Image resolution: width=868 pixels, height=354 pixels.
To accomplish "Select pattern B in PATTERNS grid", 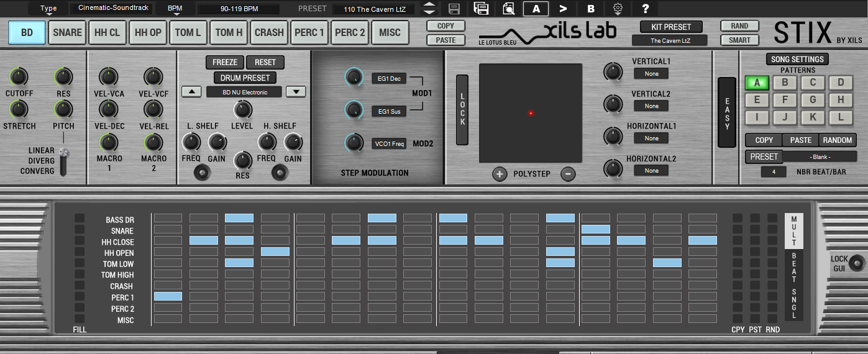I will (785, 83).
